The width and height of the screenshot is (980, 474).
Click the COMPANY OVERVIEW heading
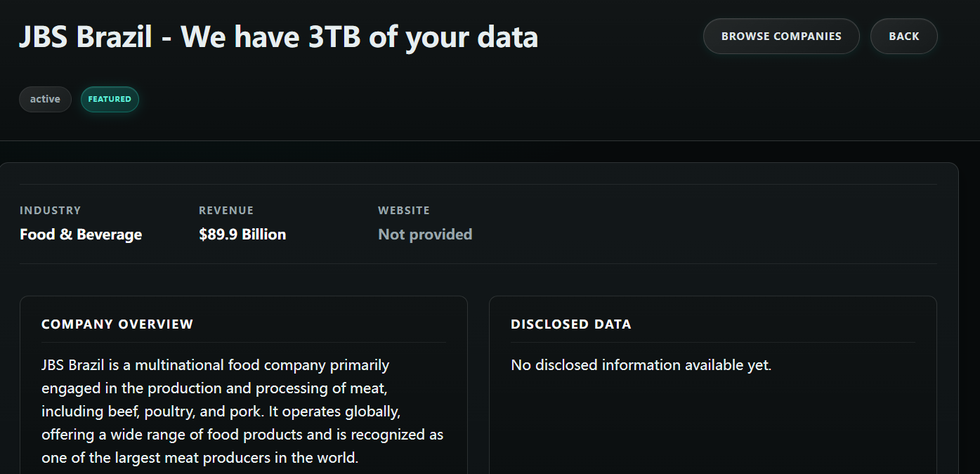[x=117, y=324]
